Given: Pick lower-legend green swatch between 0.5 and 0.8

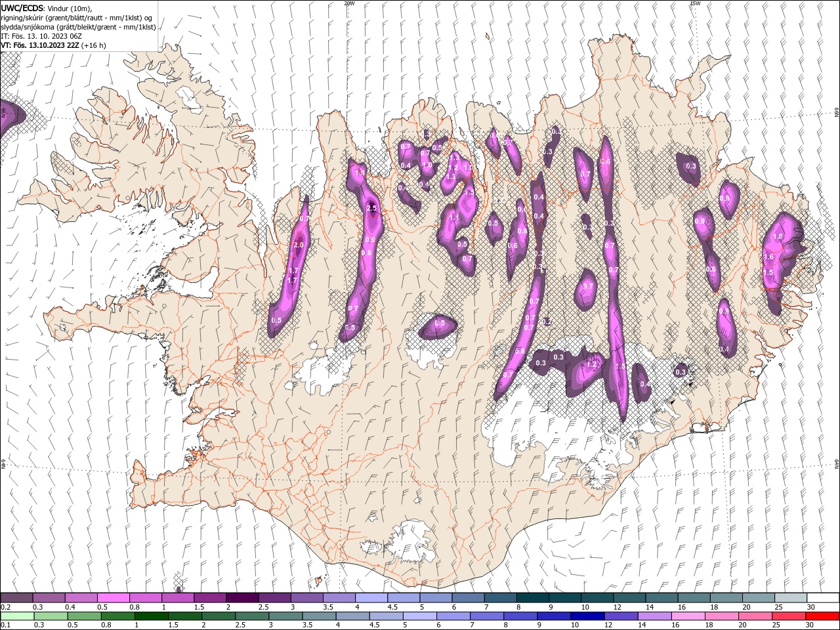Looking at the screenshot, I should pos(83,616).
